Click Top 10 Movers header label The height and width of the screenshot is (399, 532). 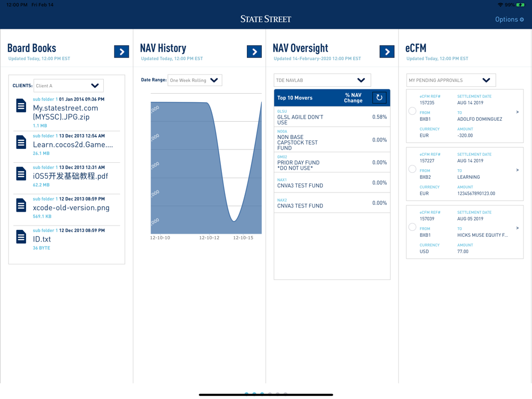click(x=295, y=98)
